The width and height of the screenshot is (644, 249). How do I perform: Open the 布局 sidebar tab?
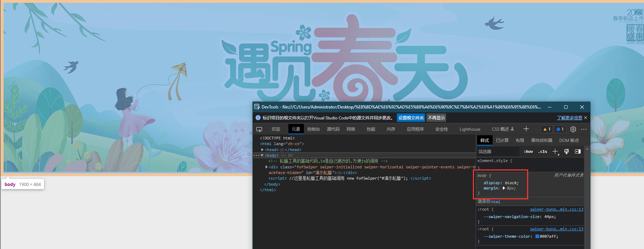pos(520,140)
